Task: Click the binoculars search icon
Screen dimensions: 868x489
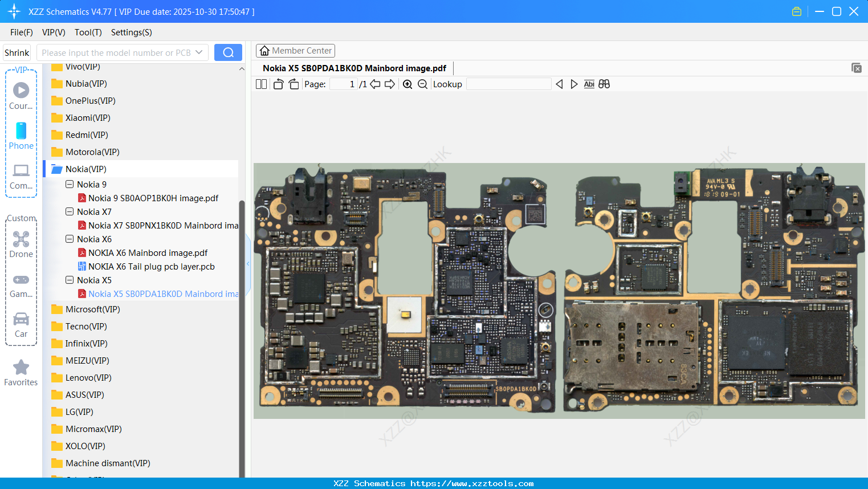Action: [x=604, y=84]
